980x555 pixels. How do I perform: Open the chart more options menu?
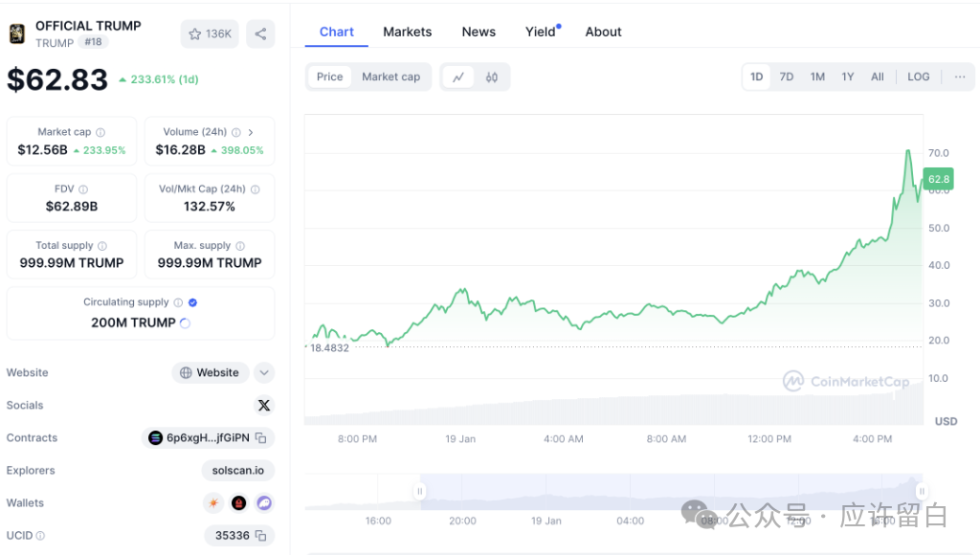[x=960, y=77]
